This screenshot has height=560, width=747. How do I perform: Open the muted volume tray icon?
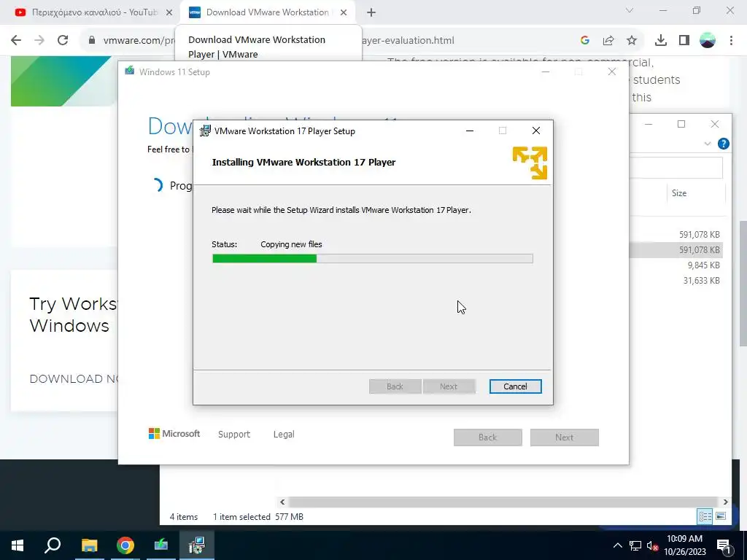point(653,545)
